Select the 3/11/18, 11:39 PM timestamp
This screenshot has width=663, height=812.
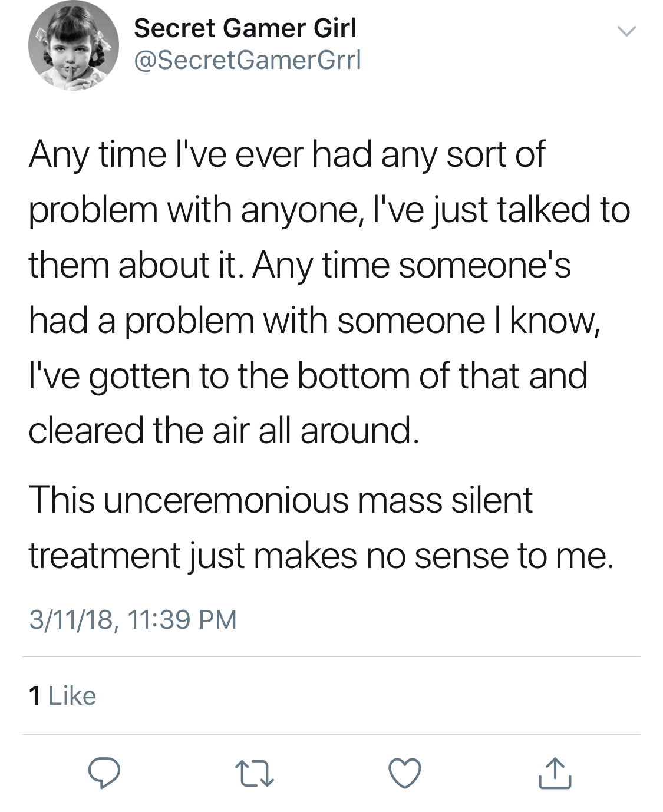pos(133,619)
